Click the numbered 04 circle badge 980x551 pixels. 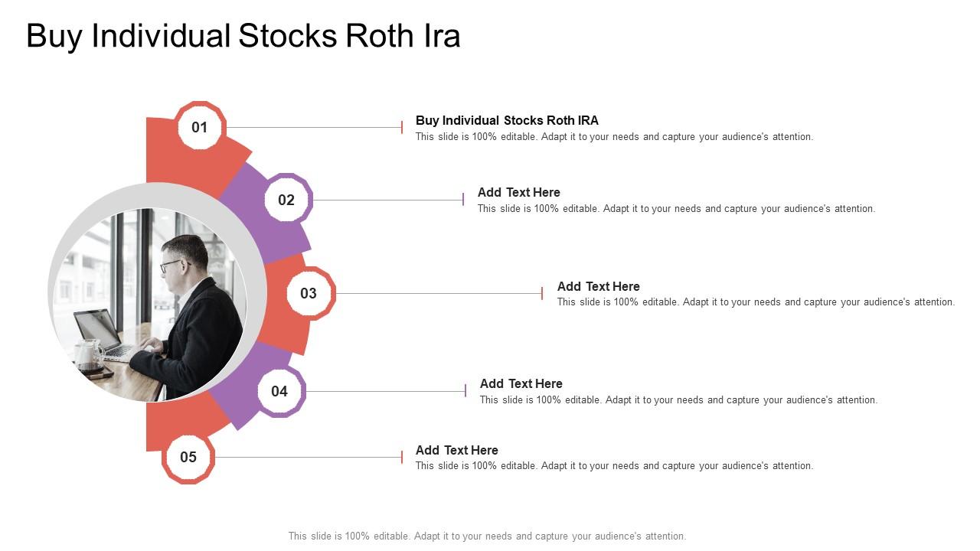(x=279, y=391)
